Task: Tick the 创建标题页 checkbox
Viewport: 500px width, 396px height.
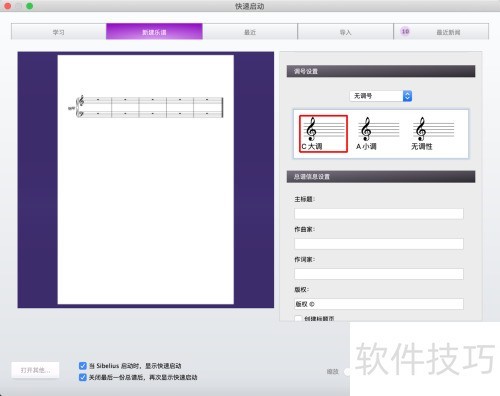Action: point(298,318)
